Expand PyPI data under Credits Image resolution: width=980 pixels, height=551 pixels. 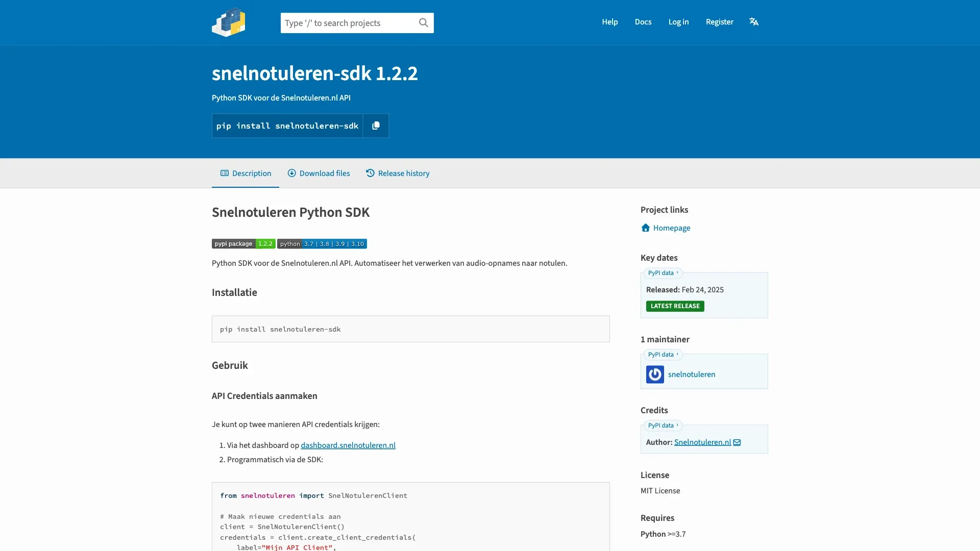pos(663,425)
